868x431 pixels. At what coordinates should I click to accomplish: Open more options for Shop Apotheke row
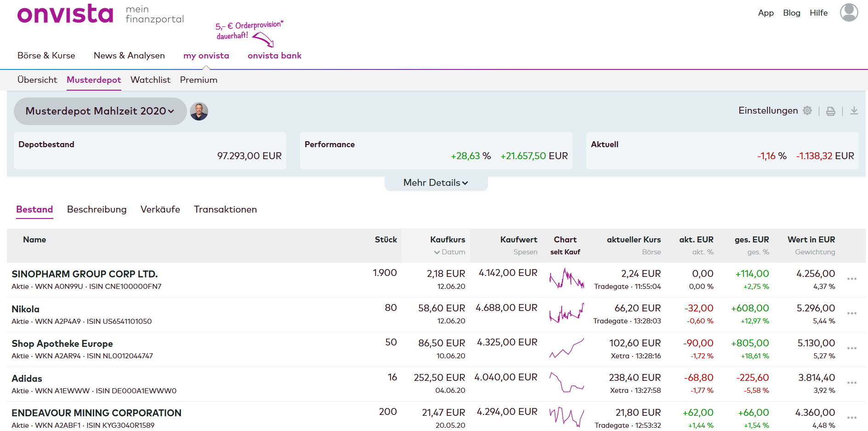click(x=852, y=348)
